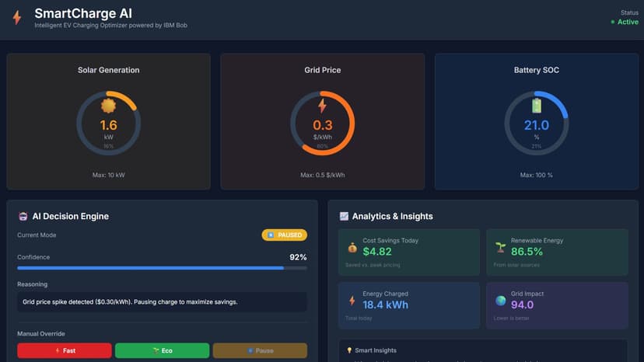
Task: Select the Pause override button
Action: pos(260,350)
